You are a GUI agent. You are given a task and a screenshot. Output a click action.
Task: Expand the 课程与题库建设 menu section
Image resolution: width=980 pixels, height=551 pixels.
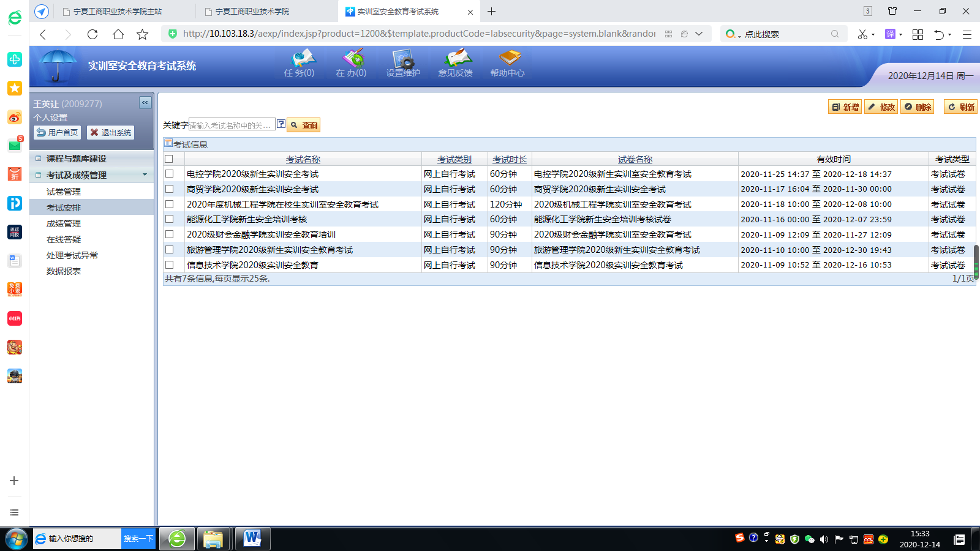tap(76, 159)
